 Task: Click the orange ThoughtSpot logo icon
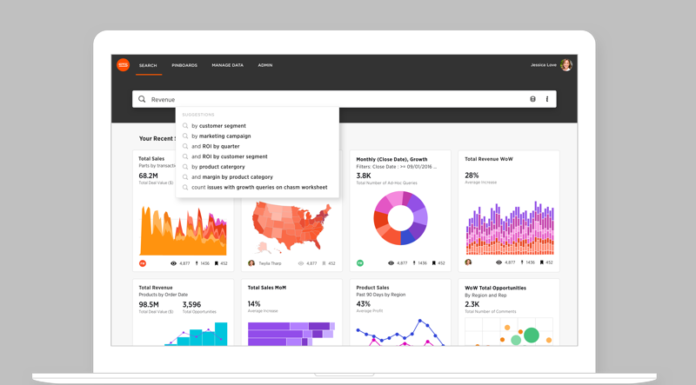pos(123,65)
